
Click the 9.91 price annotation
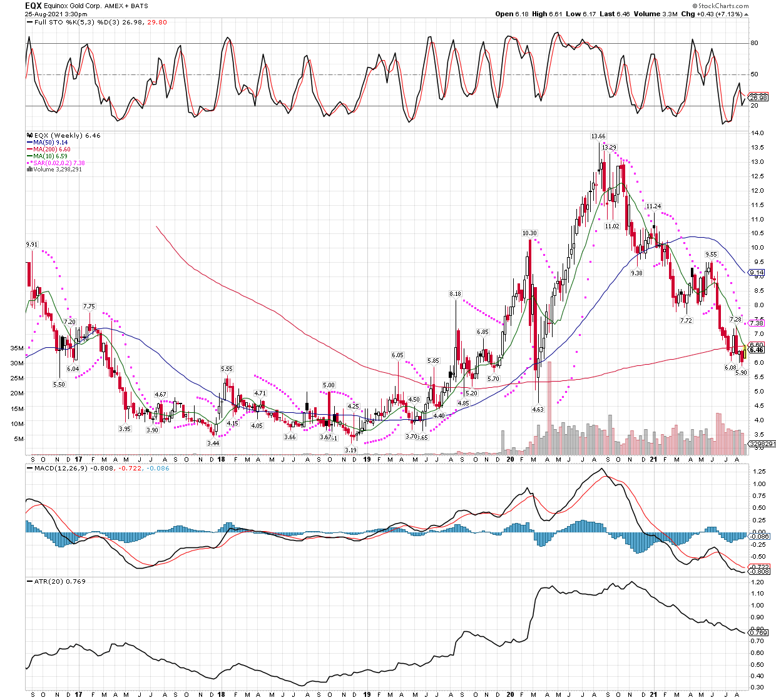31,245
